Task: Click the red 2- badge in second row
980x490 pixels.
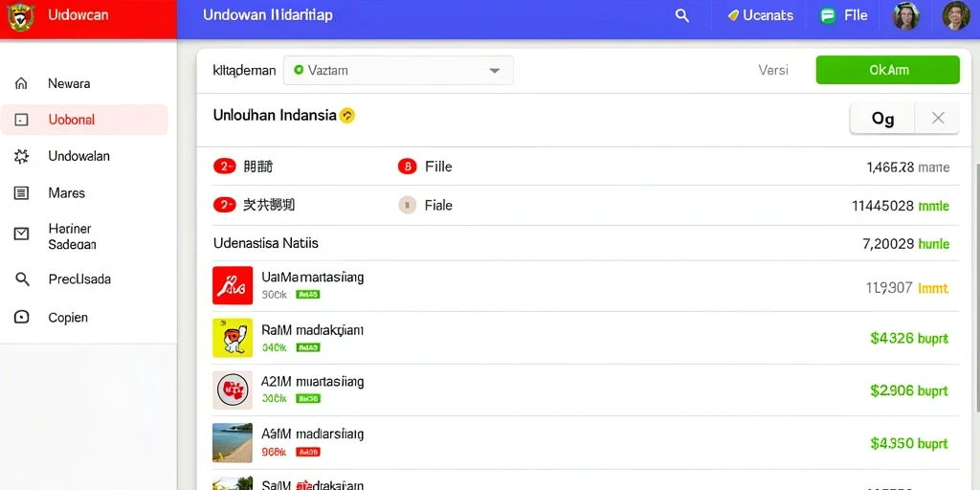Action: pyautogui.click(x=224, y=205)
